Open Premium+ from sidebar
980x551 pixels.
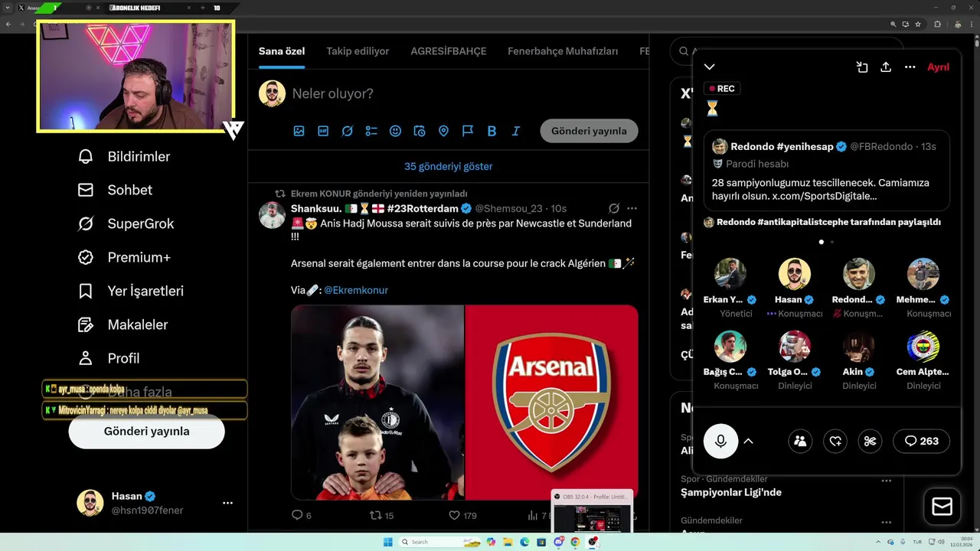pos(123,257)
